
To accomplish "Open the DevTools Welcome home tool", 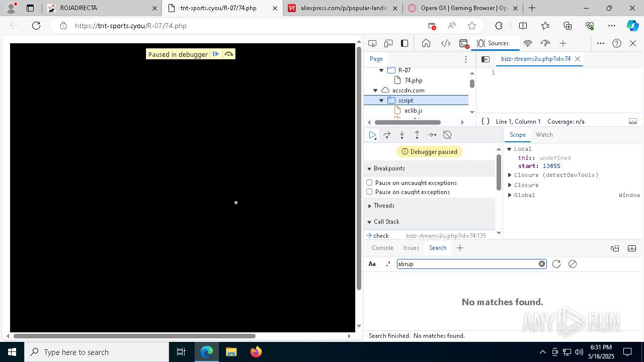I will pos(426,43).
